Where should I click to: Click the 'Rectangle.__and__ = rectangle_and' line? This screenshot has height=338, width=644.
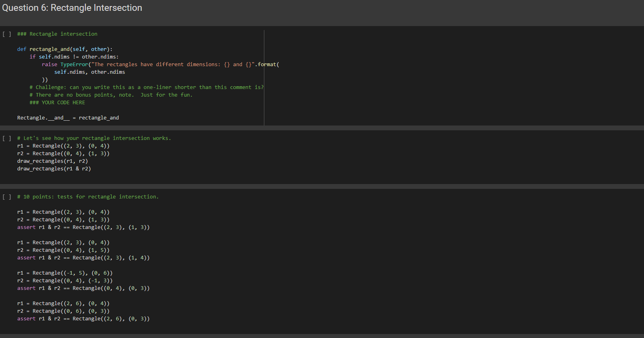click(x=68, y=118)
